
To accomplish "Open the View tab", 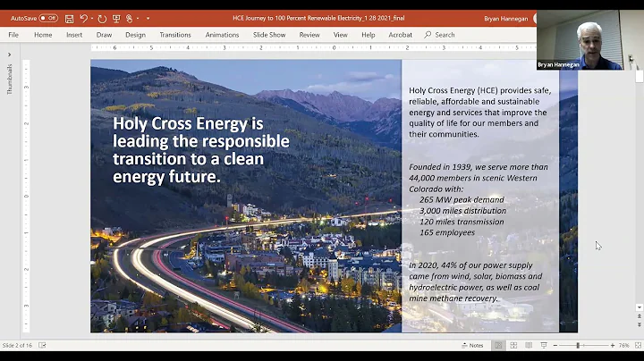I will click(341, 35).
